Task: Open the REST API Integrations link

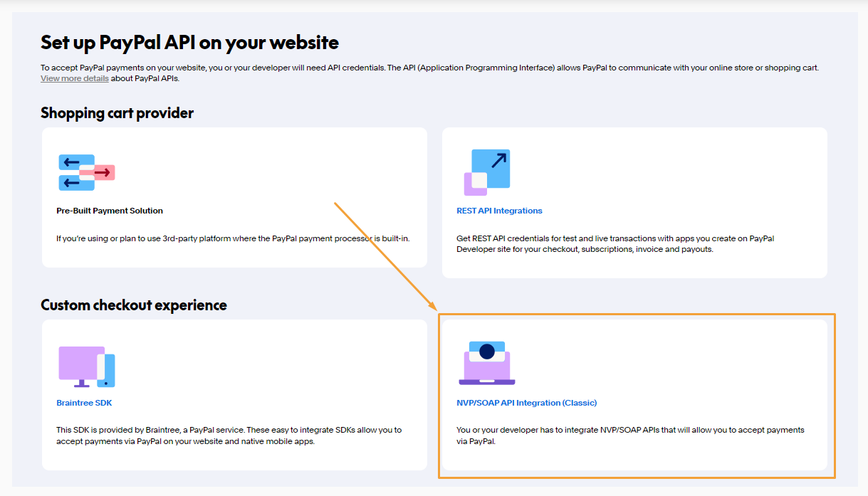Action: 499,211
